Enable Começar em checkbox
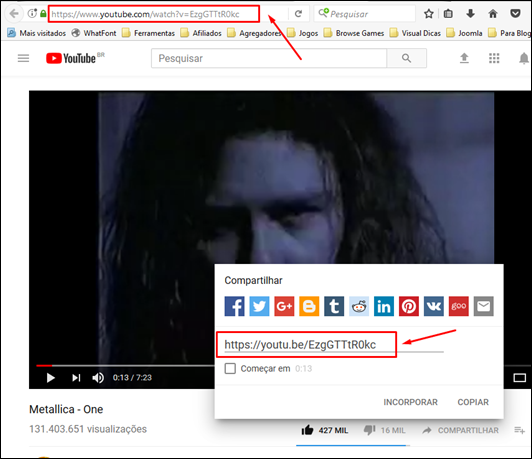 (230, 368)
